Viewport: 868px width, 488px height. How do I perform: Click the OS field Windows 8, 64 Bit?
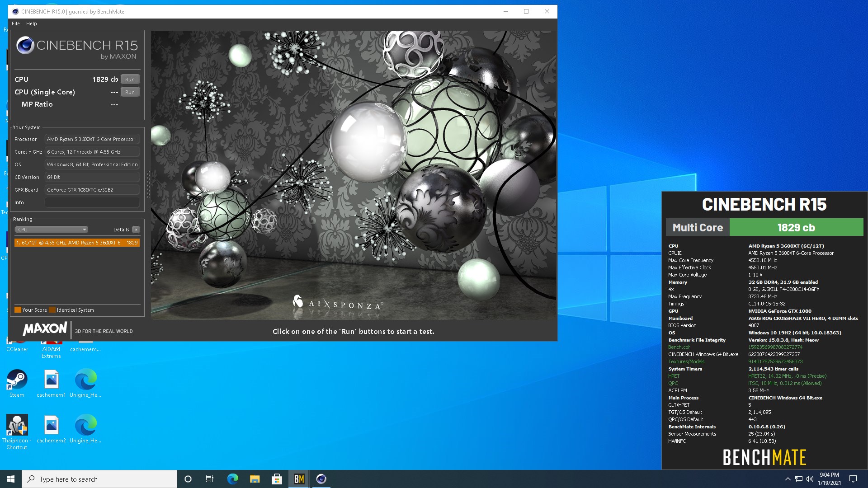coord(92,164)
